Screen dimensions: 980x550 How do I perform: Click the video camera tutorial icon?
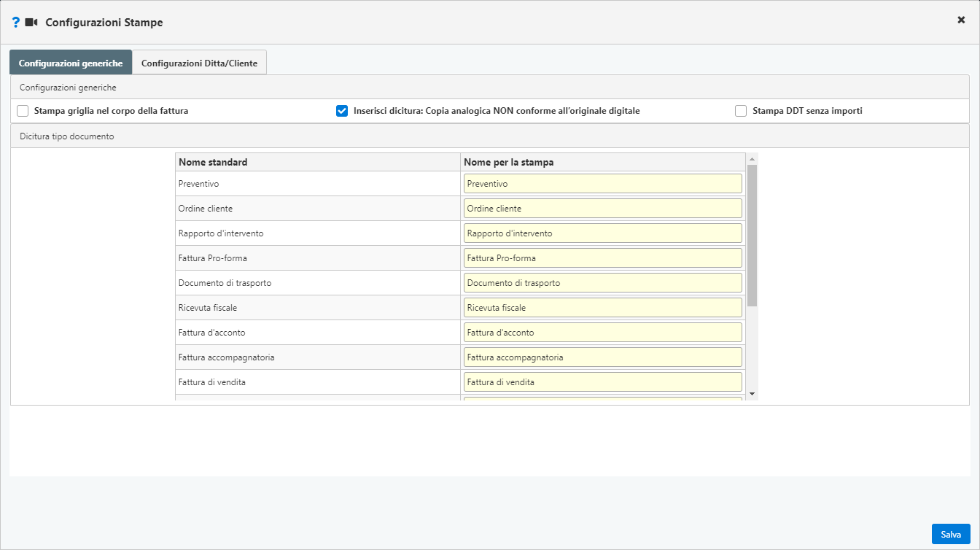click(31, 23)
